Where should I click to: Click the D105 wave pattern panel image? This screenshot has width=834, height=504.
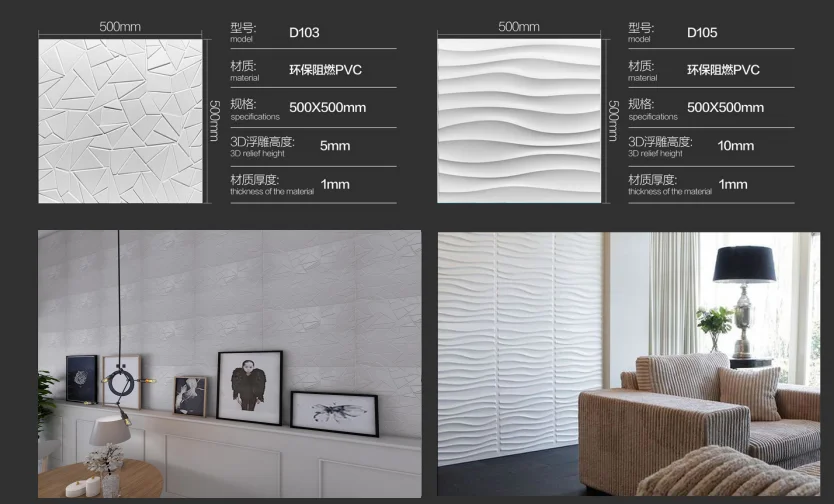[x=519, y=121]
